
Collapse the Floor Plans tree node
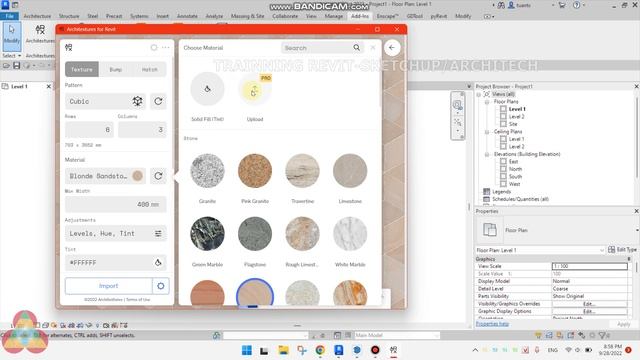click(x=487, y=102)
